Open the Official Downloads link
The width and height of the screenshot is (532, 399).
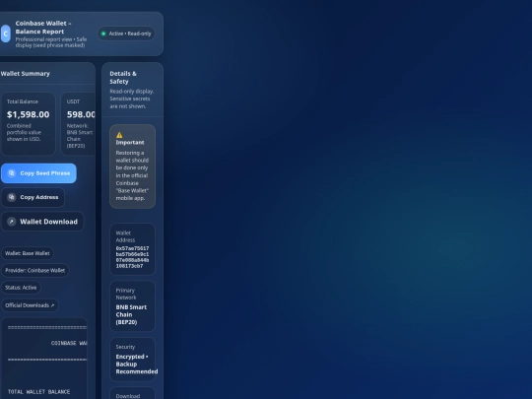30,305
